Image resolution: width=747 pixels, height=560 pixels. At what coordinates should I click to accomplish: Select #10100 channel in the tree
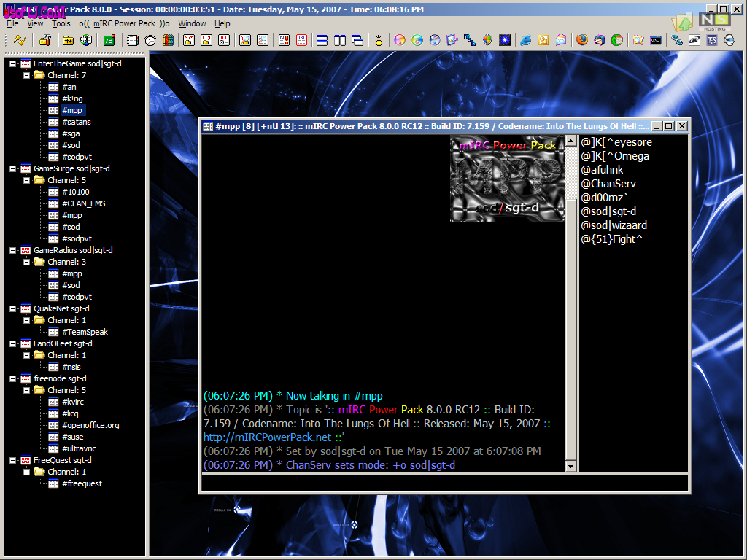76,192
